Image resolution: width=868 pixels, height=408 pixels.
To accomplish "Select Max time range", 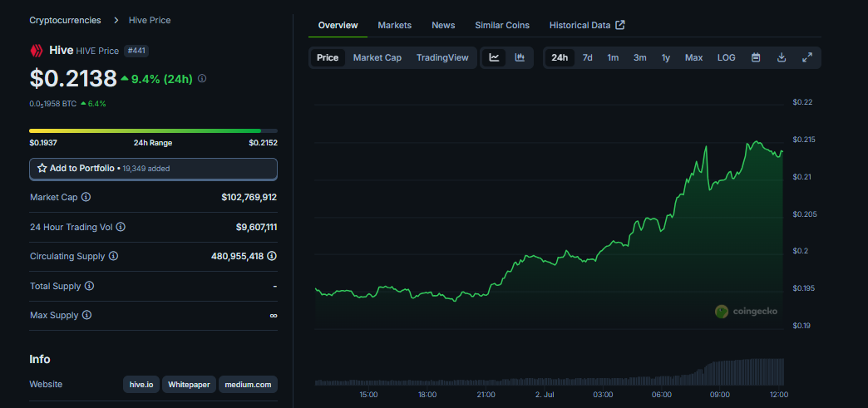I will 693,57.
